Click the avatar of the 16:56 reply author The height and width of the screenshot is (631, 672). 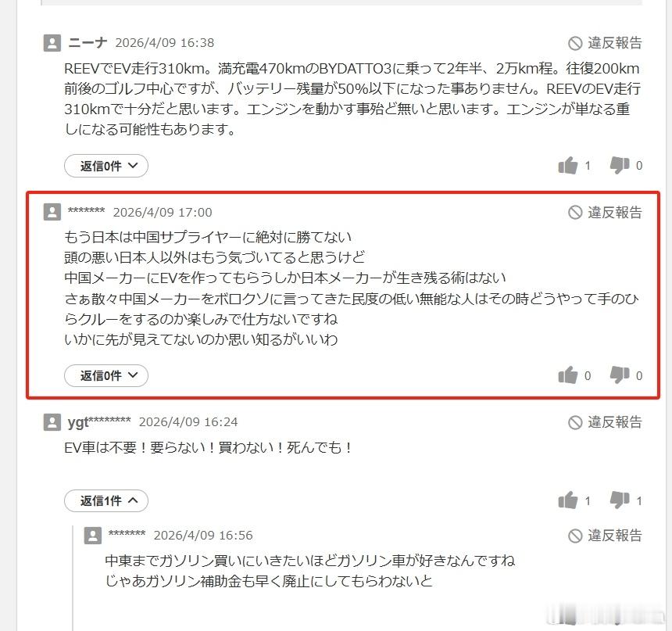pos(92,536)
